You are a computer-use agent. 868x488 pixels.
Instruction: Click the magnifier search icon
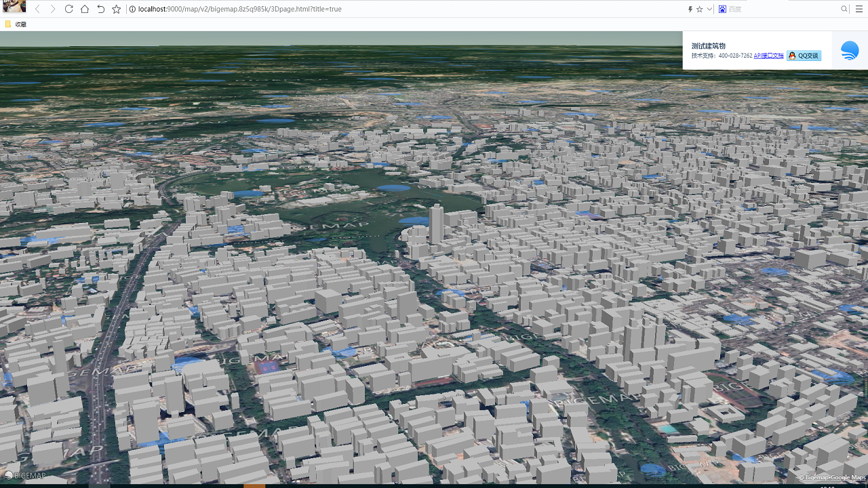click(x=844, y=9)
